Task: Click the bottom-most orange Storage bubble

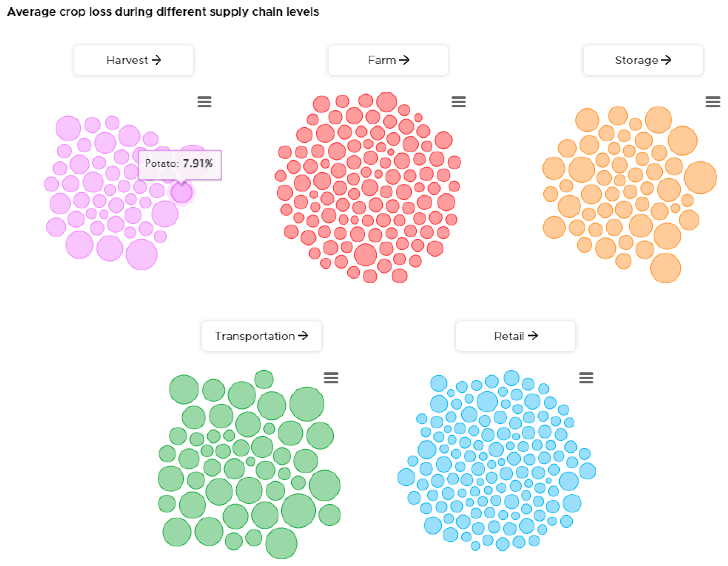Action: [665, 268]
